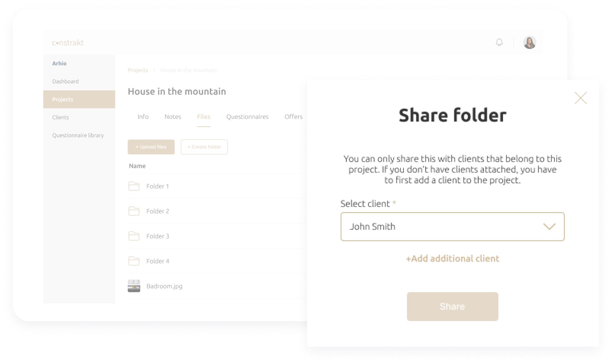Go to Clients in sidebar

61,117
